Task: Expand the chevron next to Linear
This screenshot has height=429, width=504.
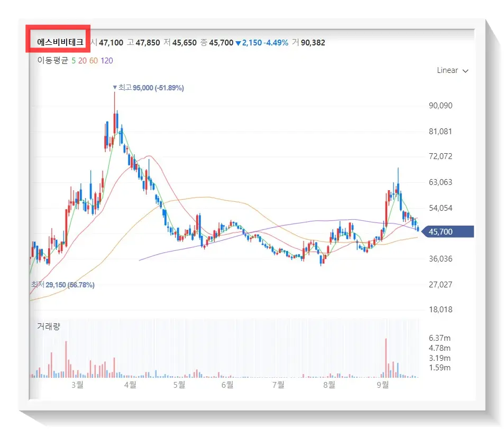Action: (464, 70)
